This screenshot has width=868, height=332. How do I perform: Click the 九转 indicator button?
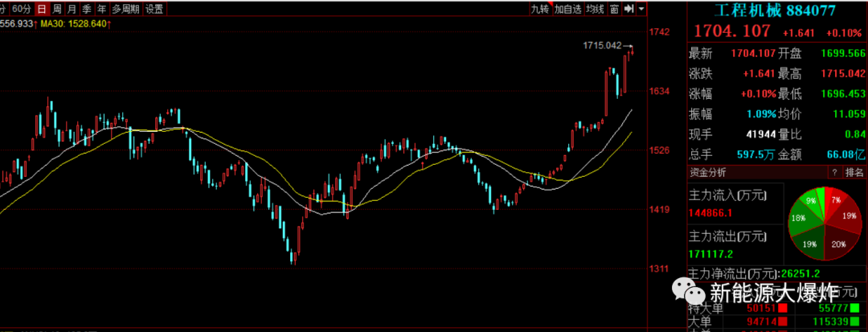pos(539,9)
